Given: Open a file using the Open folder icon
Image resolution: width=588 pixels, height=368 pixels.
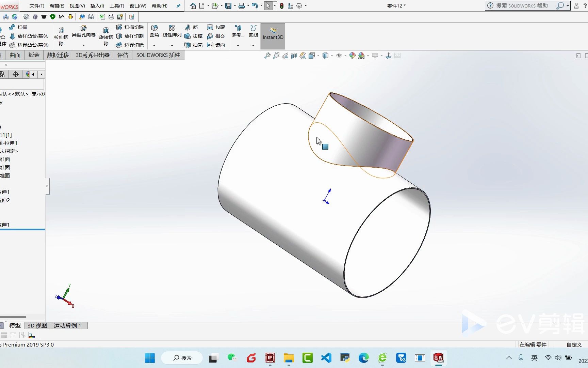Looking at the screenshot, I should point(215,6).
